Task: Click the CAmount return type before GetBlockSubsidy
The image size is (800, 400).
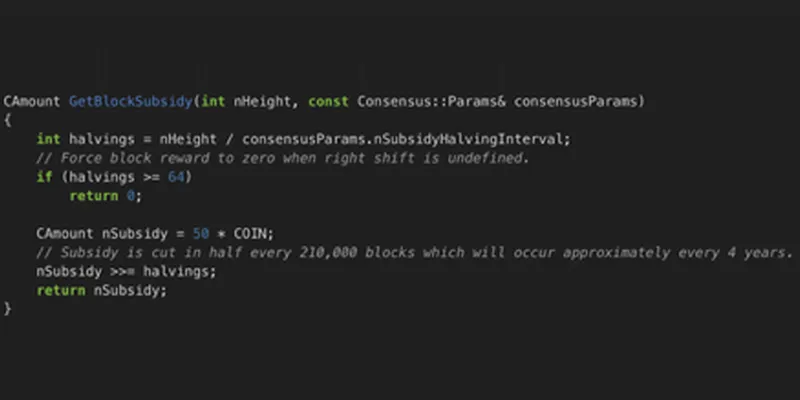Action: pyautogui.click(x=33, y=101)
